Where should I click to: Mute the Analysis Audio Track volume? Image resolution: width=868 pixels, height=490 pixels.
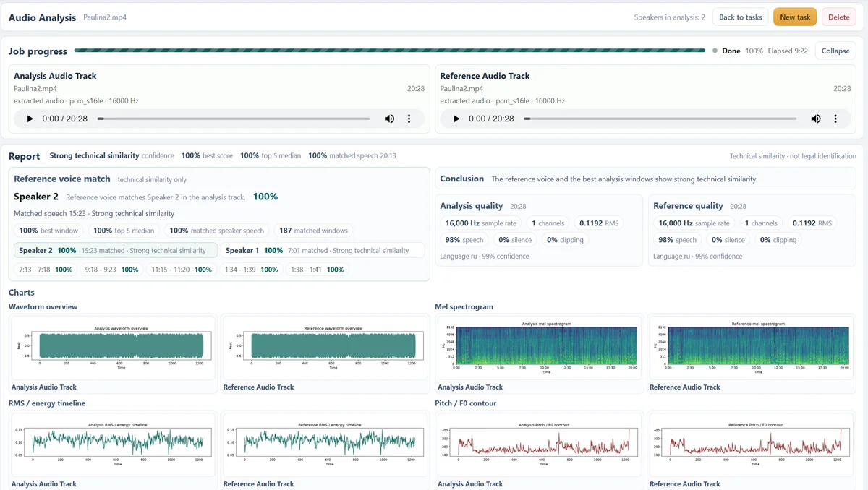pyautogui.click(x=389, y=119)
